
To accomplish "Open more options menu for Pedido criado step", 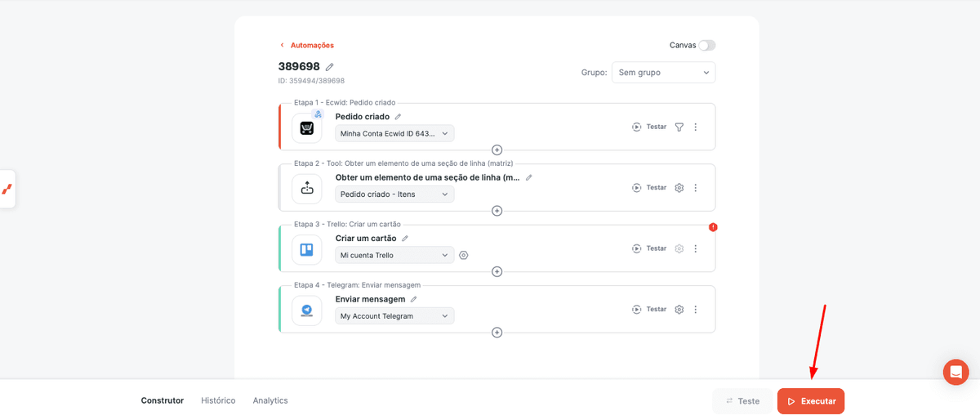I will 696,127.
